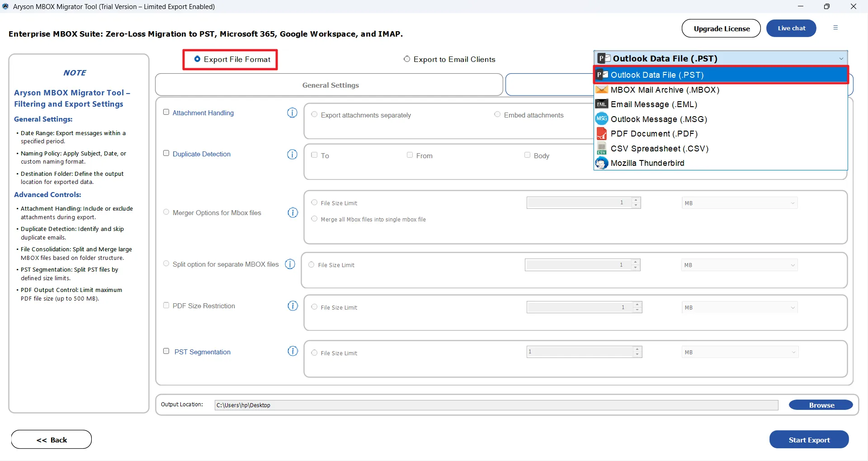Open the PST Segmentation MB unit dropdown

tap(740, 352)
